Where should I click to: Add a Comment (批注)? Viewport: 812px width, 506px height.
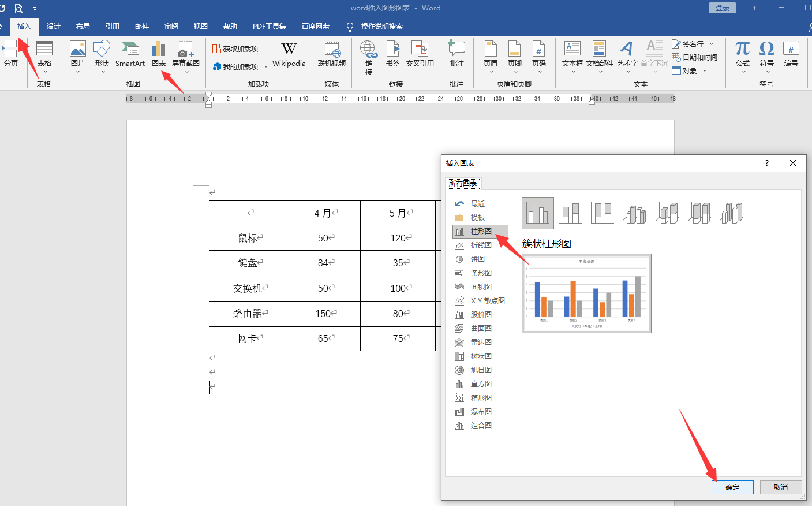[x=457, y=54]
